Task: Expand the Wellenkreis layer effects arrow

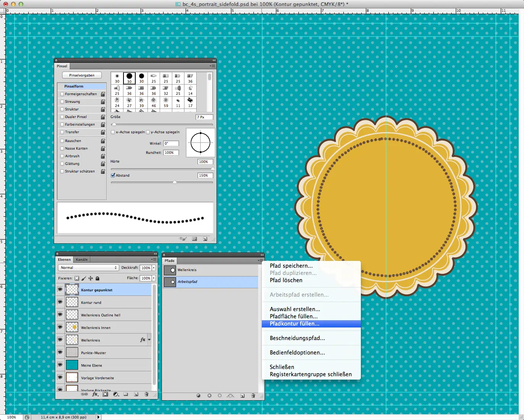Action: pos(149,340)
